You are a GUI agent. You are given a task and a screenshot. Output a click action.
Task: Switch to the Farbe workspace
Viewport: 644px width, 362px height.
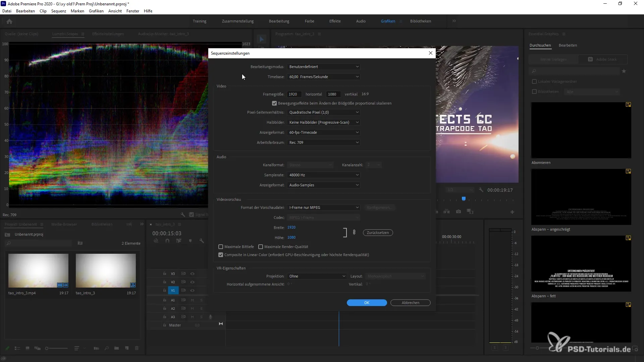309,21
